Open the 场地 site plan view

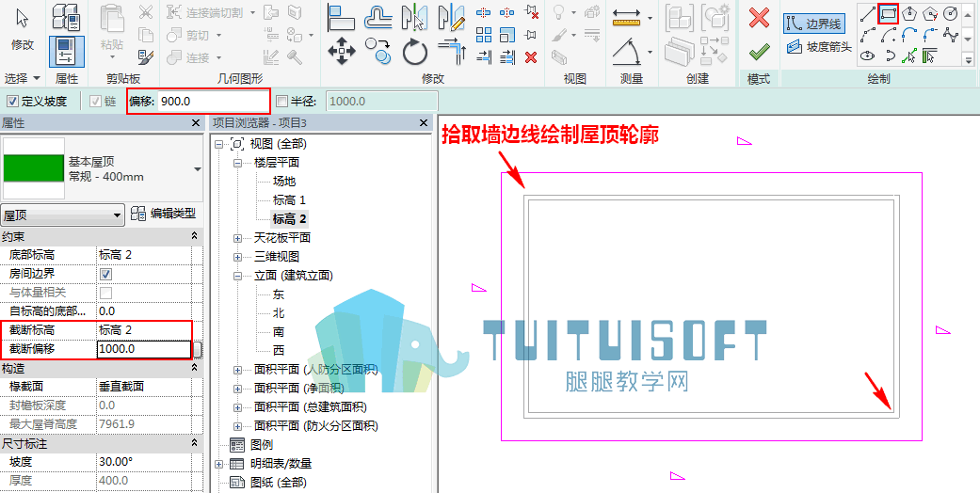click(283, 182)
